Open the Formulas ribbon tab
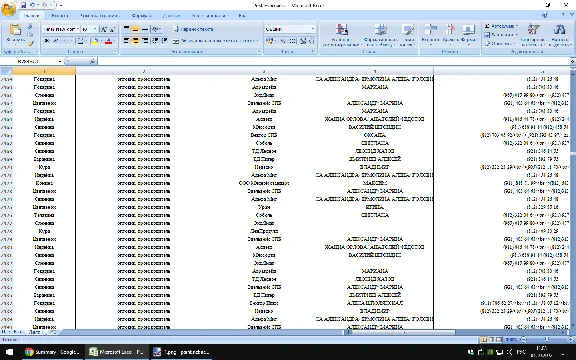This screenshot has width=576, height=360. (x=142, y=15)
